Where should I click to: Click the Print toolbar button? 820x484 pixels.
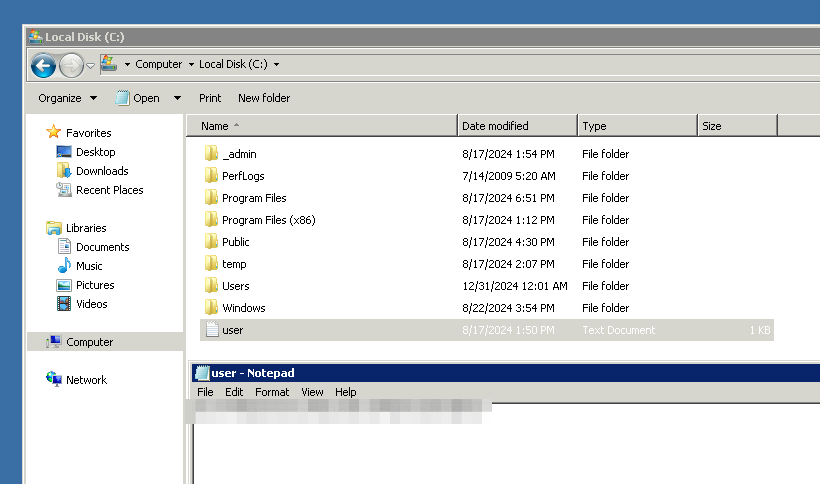pyautogui.click(x=210, y=98)
